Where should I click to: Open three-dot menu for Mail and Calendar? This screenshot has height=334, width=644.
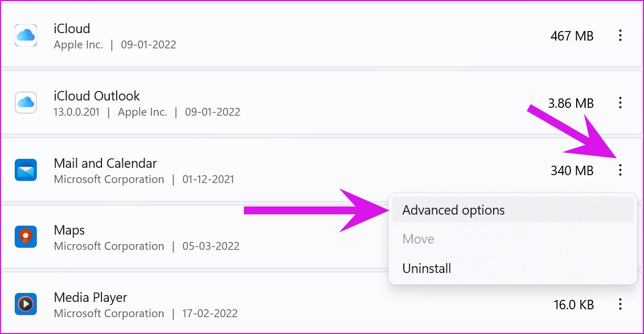coord(620,170)
